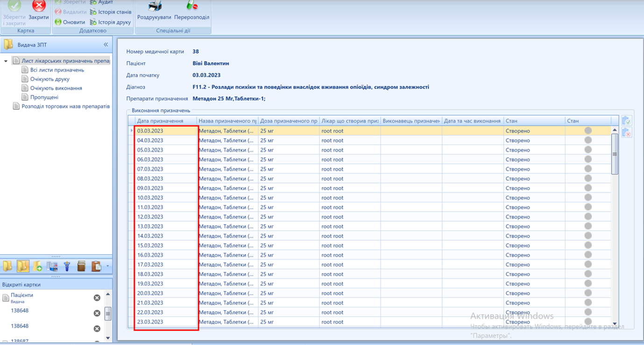Click the Перерозподіл pill icon
Image resolution: width=644 pixels, height=345 pixels.
[191, 6]
